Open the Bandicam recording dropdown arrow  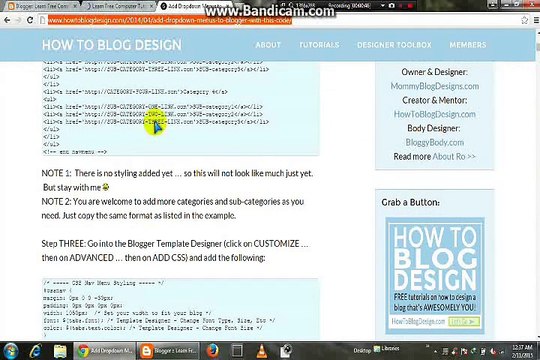tap(382, 6)
